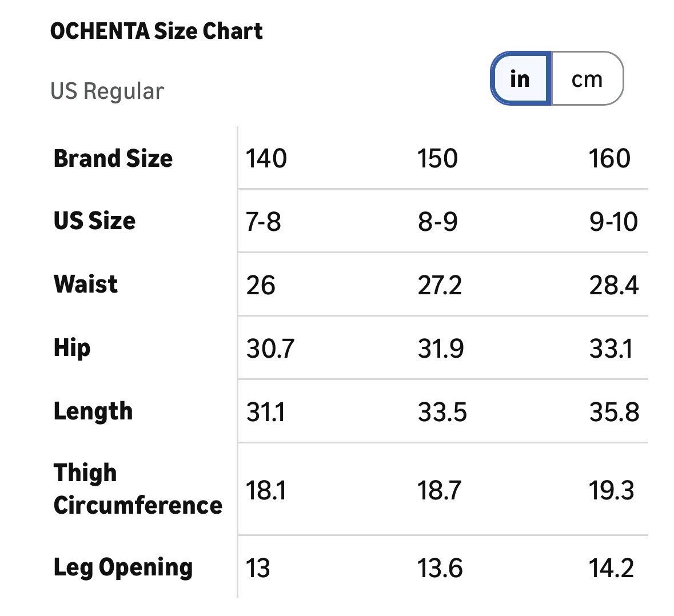Click leg opening value 13.6

click(440, 568)
